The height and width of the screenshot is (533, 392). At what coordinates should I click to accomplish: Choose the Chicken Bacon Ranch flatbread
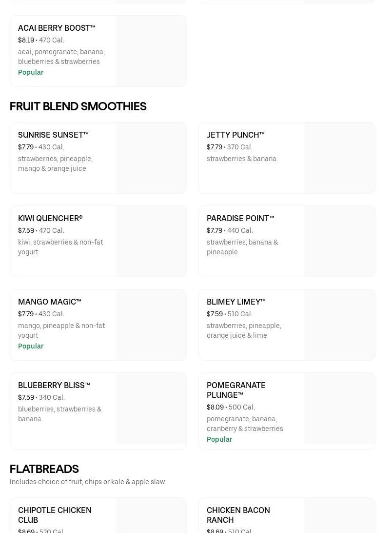pyautogui.click(x=238, y=515)
